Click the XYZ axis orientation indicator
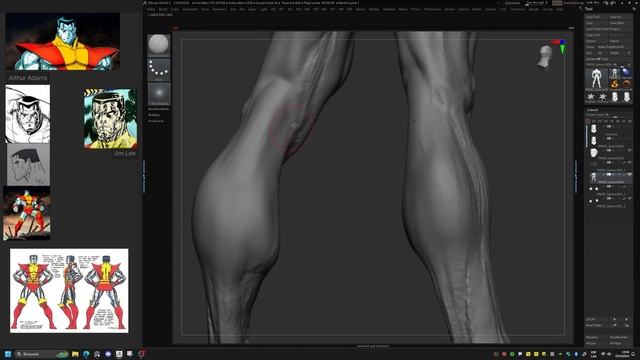 click(560, 46)
